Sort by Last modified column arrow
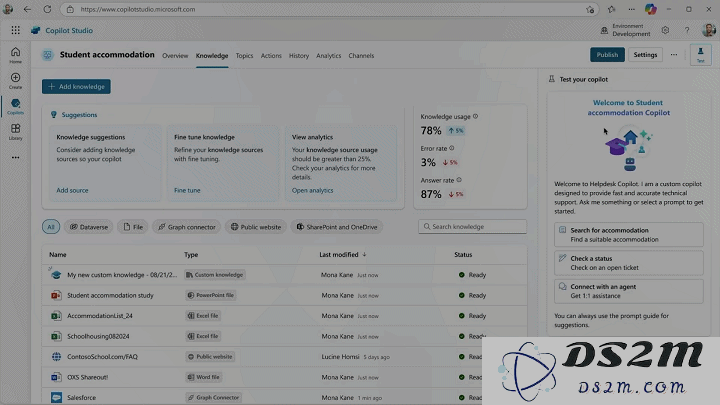720x405 pixels. click(364, 254)
